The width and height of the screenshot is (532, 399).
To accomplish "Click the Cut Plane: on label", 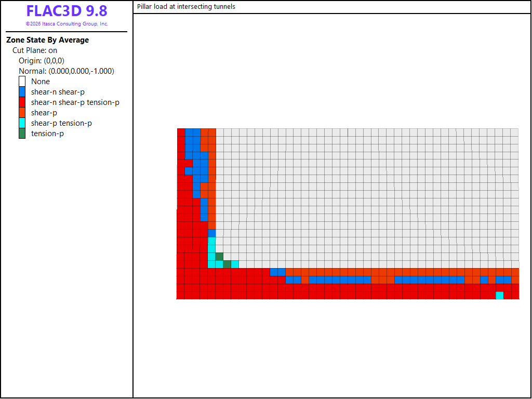I will [x=35, y=50].
